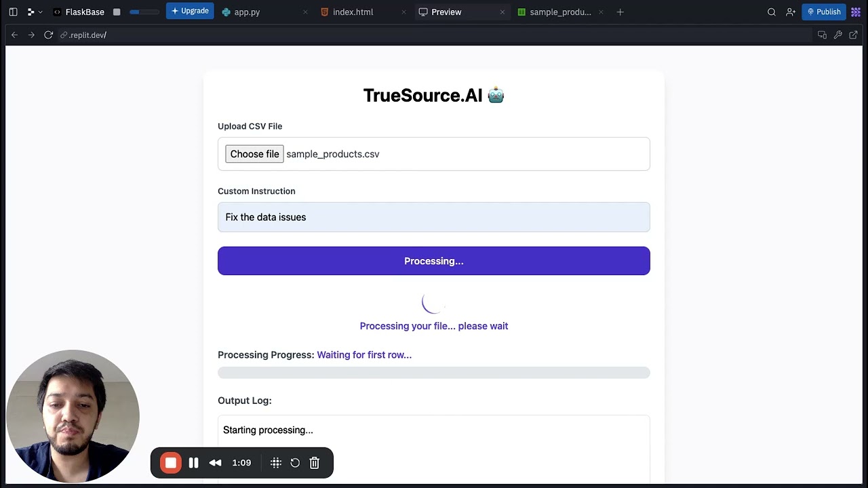Stop the running app with the square button
868x488 pixels.
(117, 12)
